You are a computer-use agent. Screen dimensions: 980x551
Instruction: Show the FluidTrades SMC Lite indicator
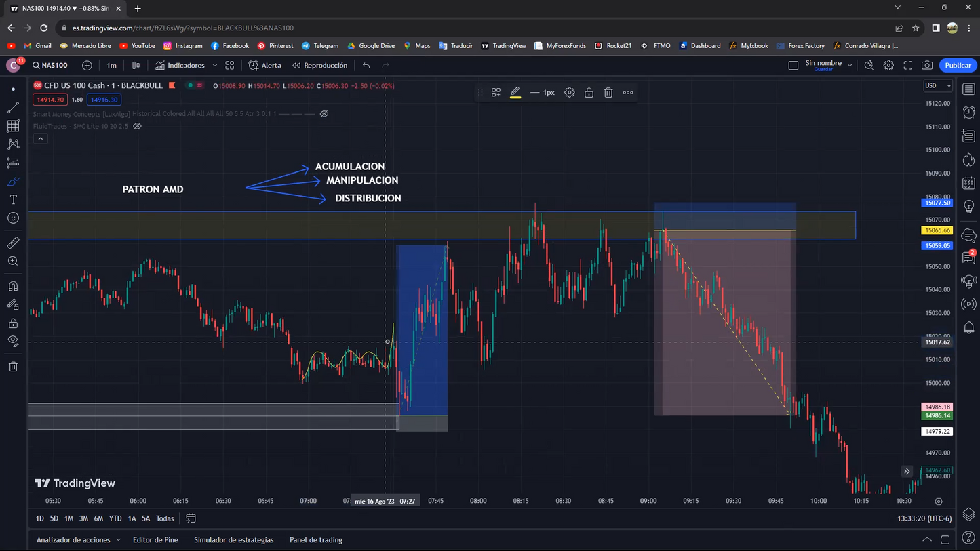pyautogui.click(x=137, y=126)
